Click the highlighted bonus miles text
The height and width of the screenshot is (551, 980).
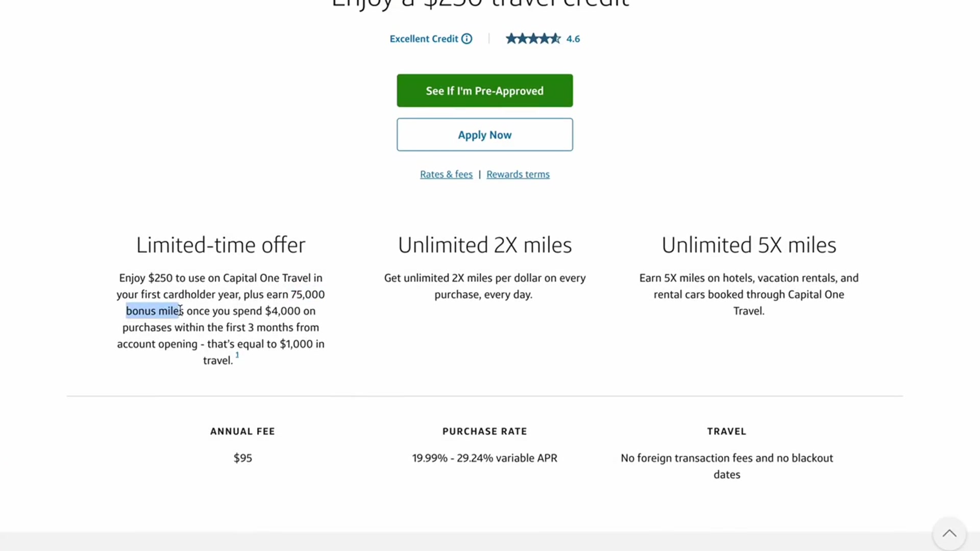point(154,311)
